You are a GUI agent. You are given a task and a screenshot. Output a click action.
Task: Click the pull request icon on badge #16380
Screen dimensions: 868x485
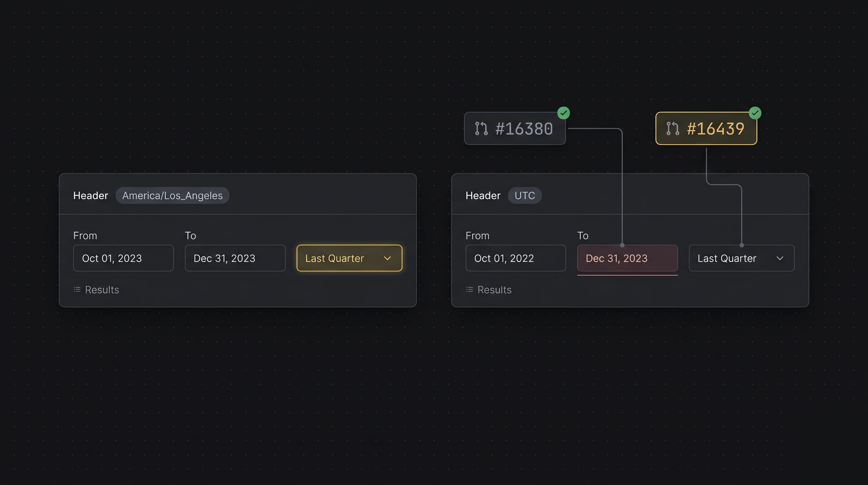[x=482, y=129]
